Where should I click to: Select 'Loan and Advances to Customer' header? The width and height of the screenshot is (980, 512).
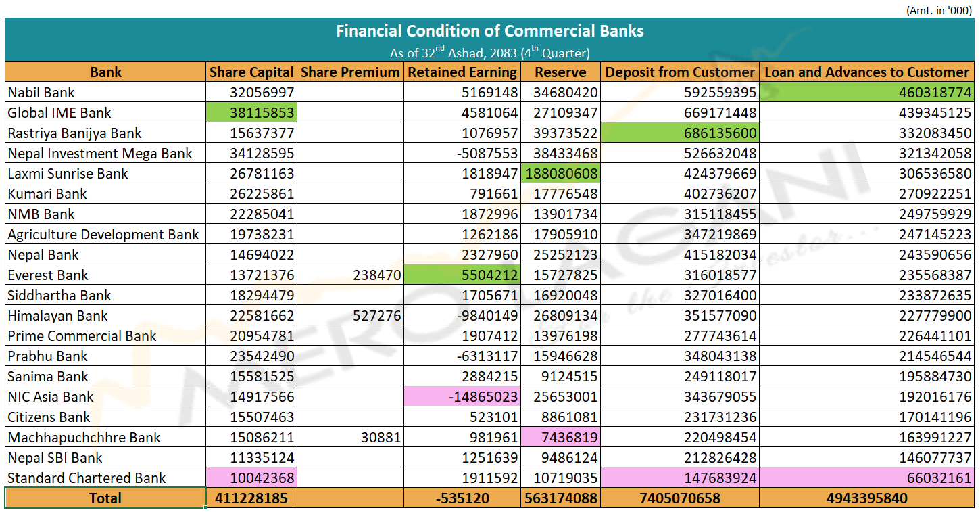[x=866, y=72]
